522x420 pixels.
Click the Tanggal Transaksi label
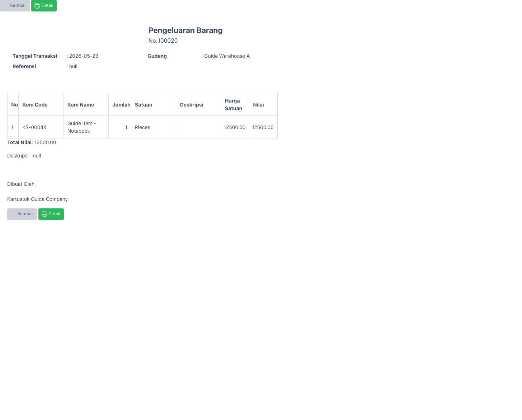35,56
